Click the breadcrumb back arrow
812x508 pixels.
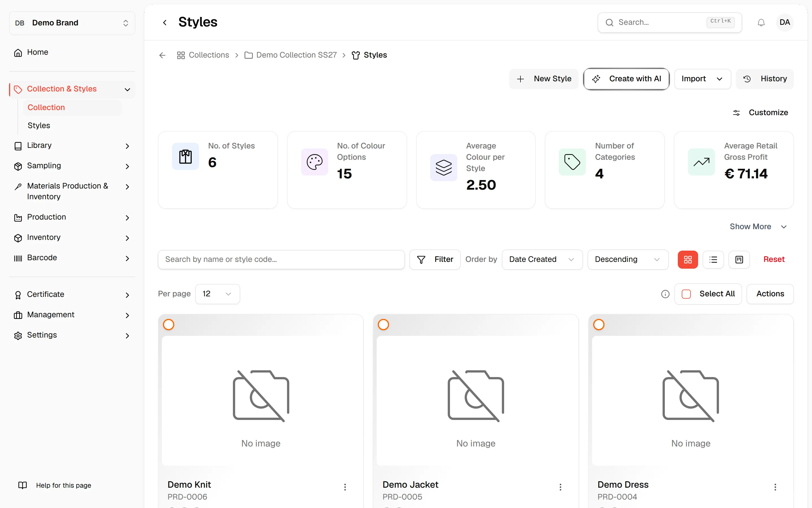pos(162,55)
